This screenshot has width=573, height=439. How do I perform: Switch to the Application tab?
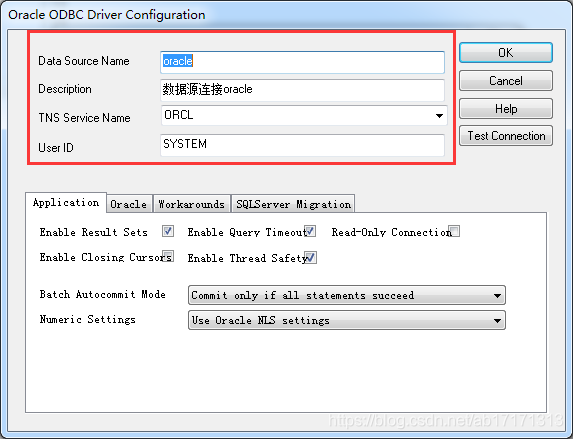(66, 203)
